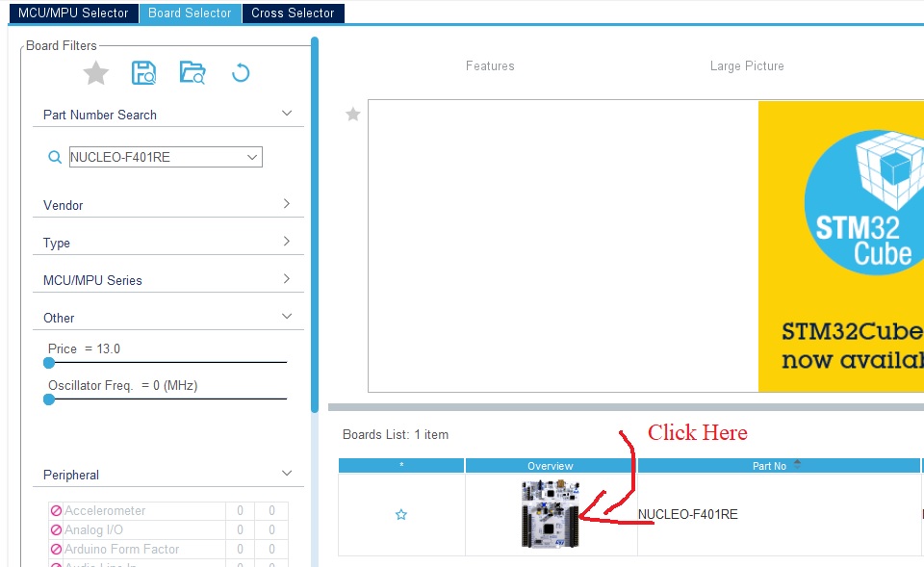The height and width of the screenshot is (567, 924).
Task: Switch to the Cross Selector tab
Action: [293, 13]
